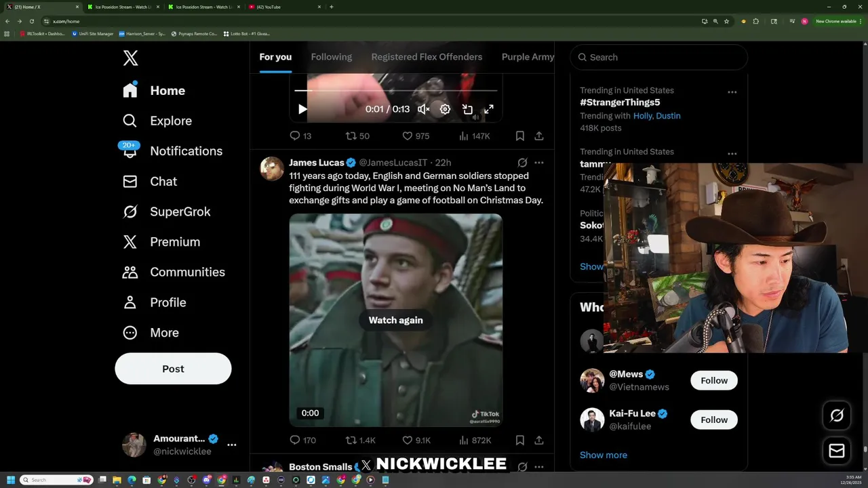Toggle picture-in-picture on top video
The image size is (868, 488).
point(467,109)
